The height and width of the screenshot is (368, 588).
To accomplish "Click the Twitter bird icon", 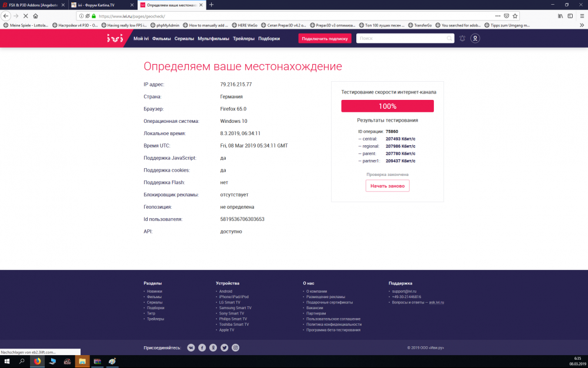I will [224, 347].
